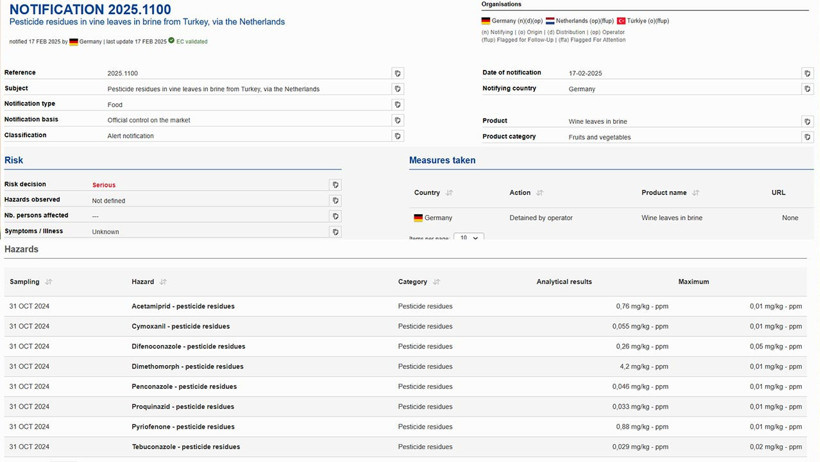Sort hazards by Category column arrows
Screen dimensions: 820x462
click(x=436, y=282)
